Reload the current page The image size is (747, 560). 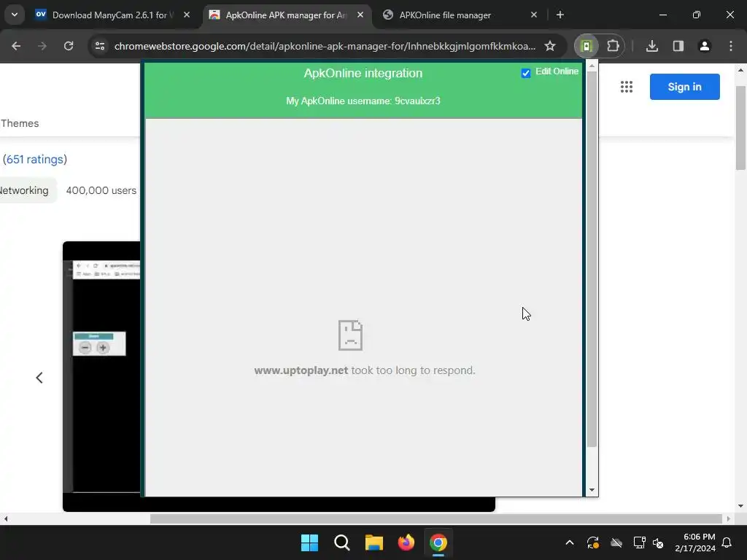tap(69, 46)
